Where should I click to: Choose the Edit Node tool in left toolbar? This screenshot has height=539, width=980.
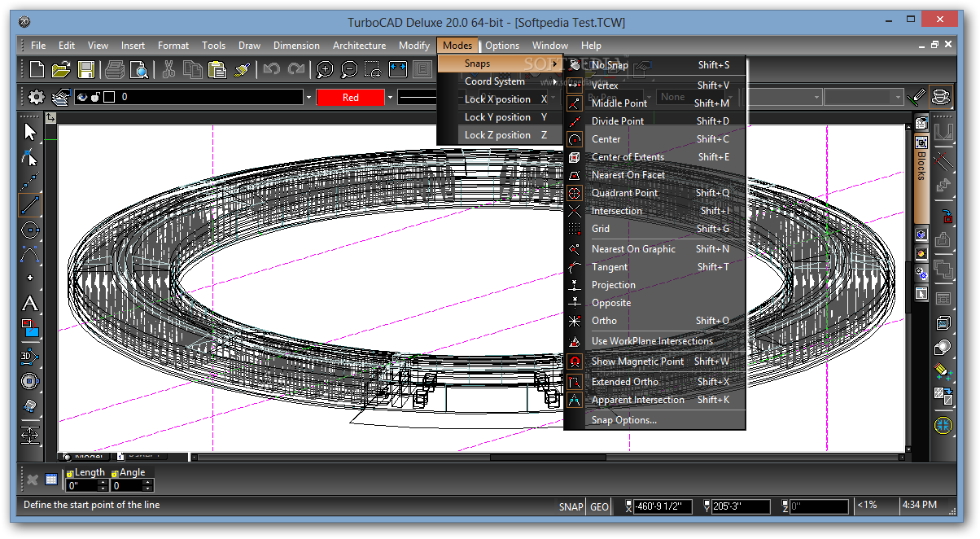click(30, 156)
